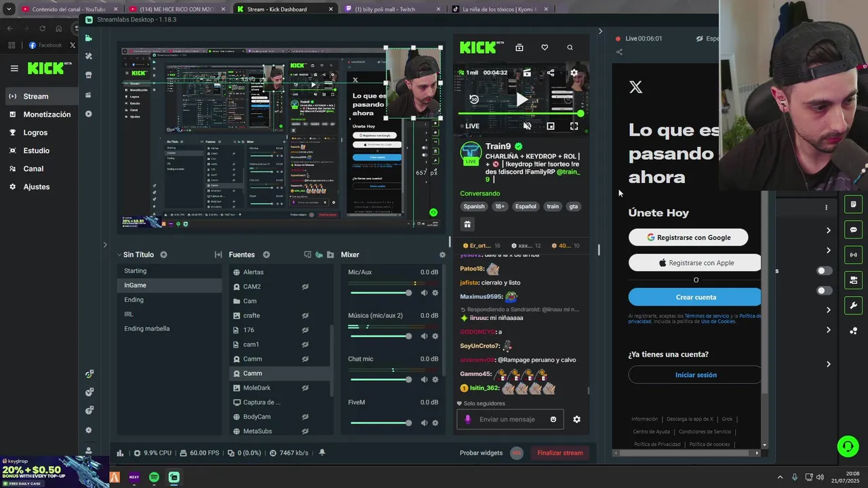868x488 pixels.
Task: Mute the Música (mic/aux 2) channel
Action: tap(424, 336)
